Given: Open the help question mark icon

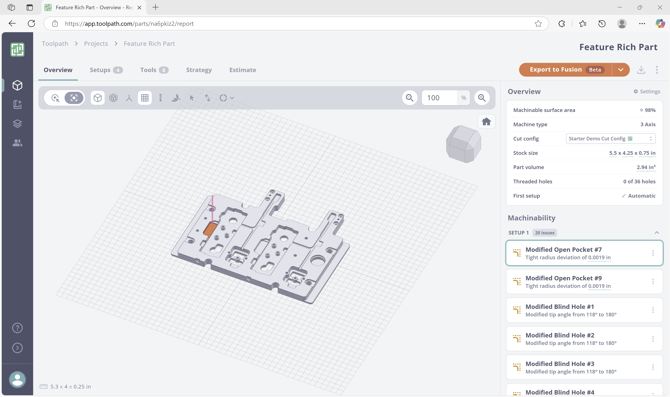Looking at the screenshot, I should click(17, 328).
